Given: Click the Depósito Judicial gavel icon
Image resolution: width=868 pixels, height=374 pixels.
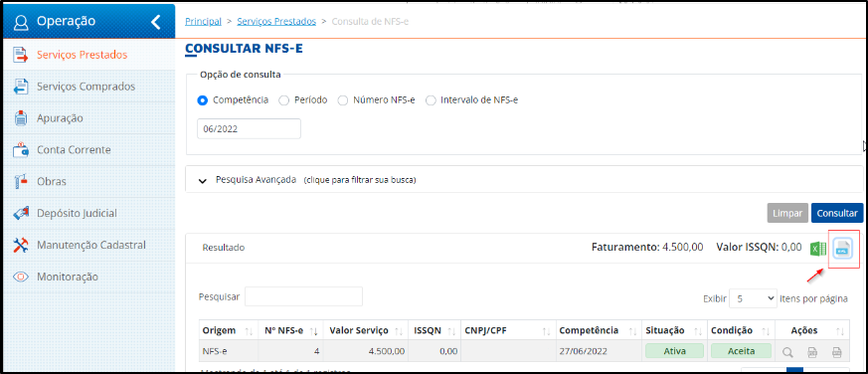Looking at the screenshot, I should (21, 213).
